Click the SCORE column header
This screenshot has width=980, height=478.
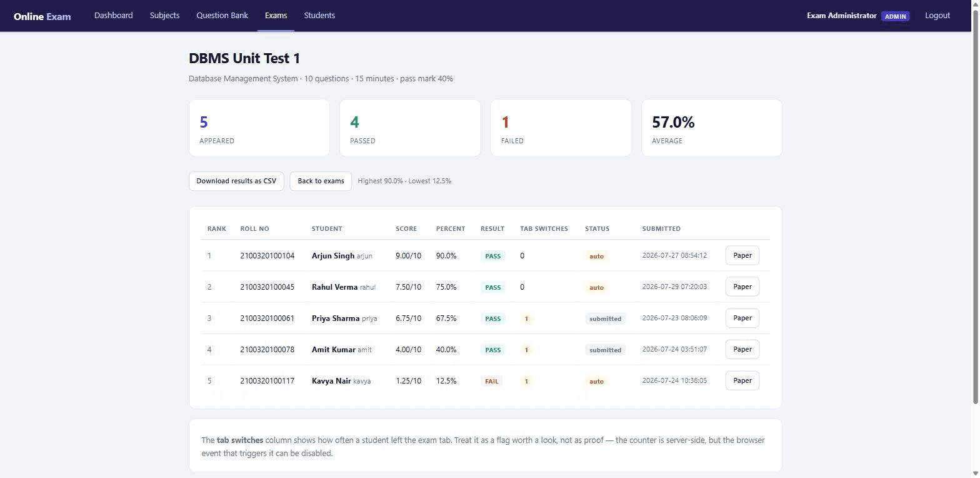406,228
